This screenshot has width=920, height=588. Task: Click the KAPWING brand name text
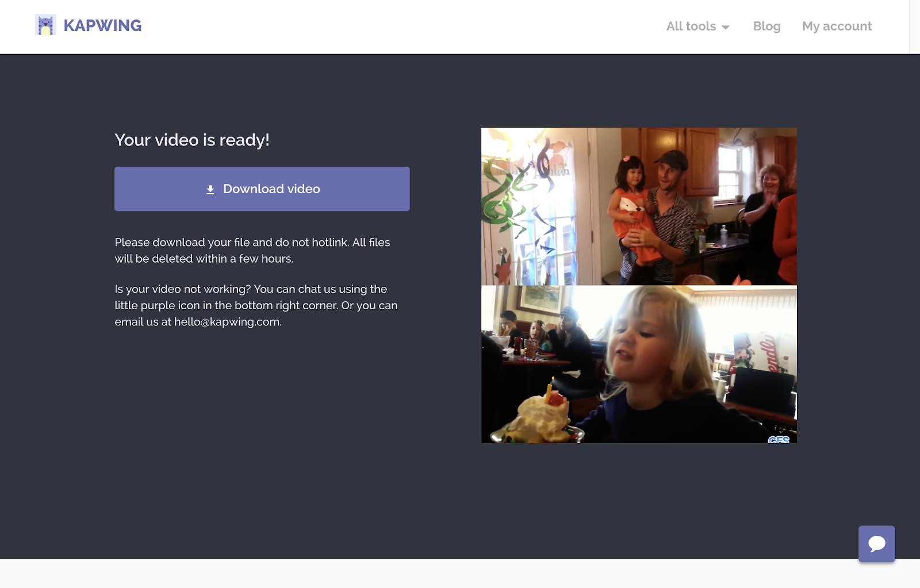point(102,25)
